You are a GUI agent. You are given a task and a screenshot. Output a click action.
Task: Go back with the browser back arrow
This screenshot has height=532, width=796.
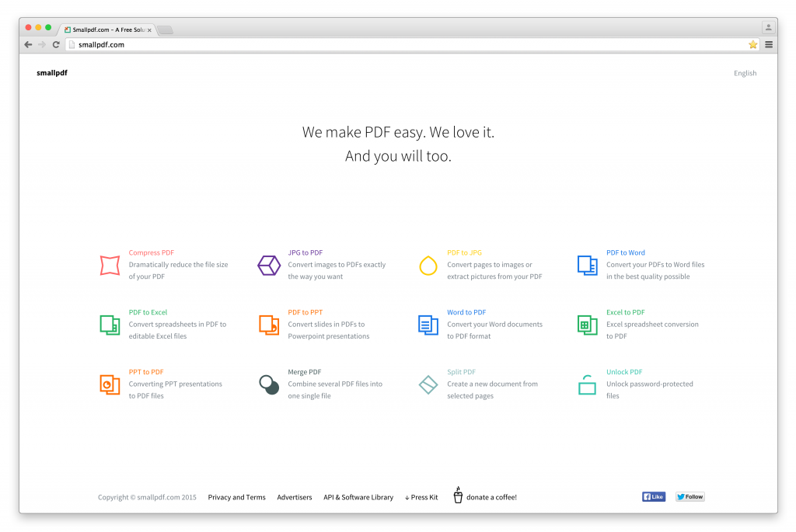coord(28,44)
